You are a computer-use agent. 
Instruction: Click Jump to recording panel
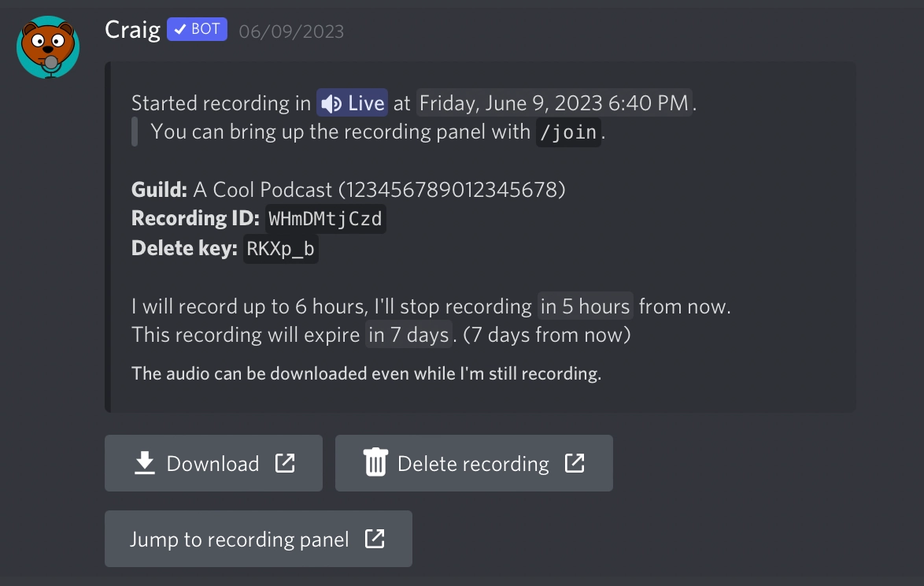click(x=258, y=539)
